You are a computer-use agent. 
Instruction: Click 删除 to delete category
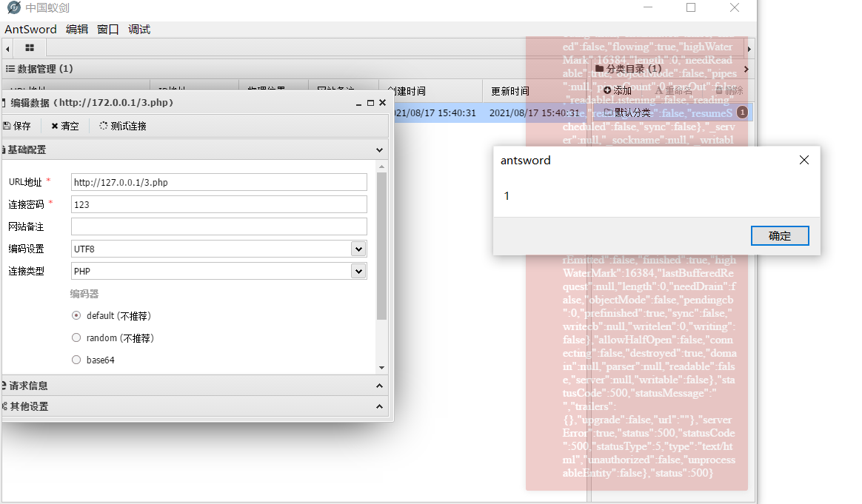(x=729, y=90)
